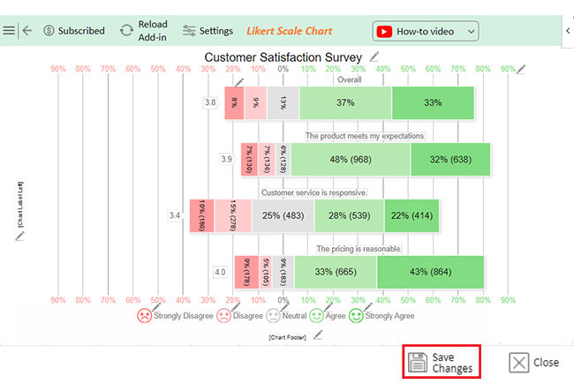
Task: Click the Disagree frowning face icon
Action: (223, 315)
